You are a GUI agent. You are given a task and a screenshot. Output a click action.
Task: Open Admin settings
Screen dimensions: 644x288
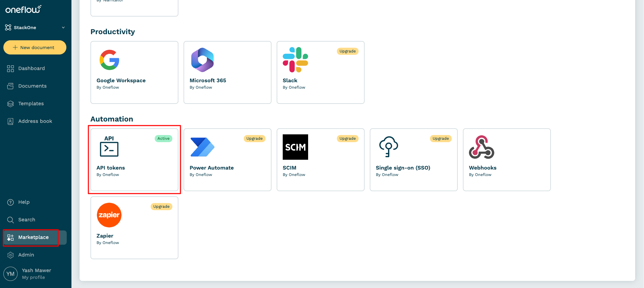(26, 255)
